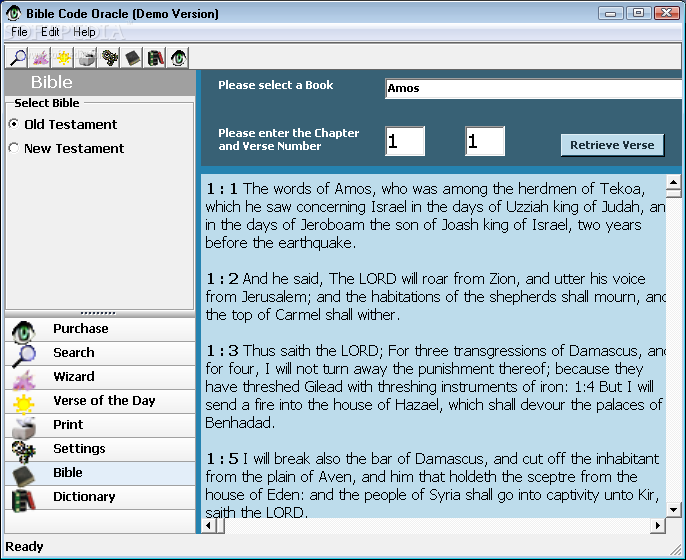The width and height of the screenshot is (686, 560).
Task: Open the Help menu
Action: click(84, 32)
